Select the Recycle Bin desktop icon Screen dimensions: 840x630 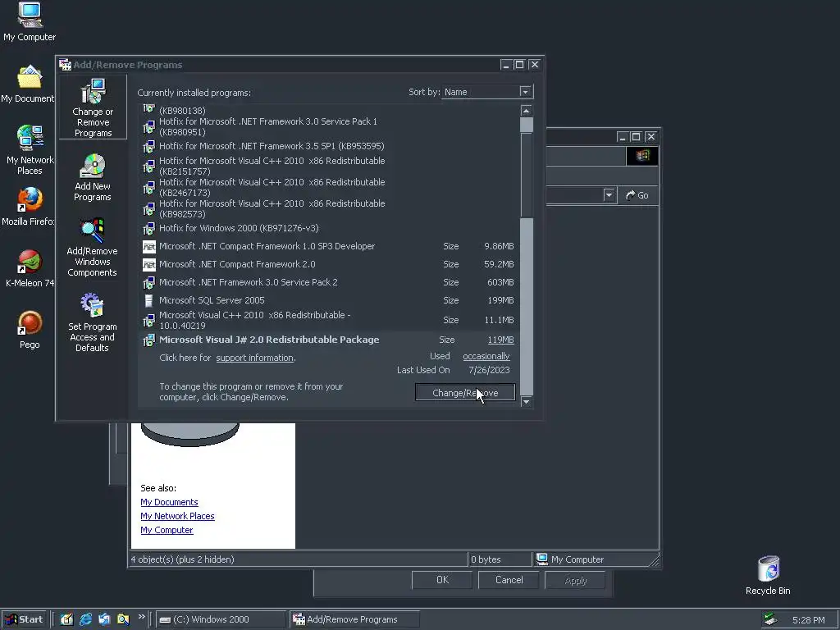[768, 575]
